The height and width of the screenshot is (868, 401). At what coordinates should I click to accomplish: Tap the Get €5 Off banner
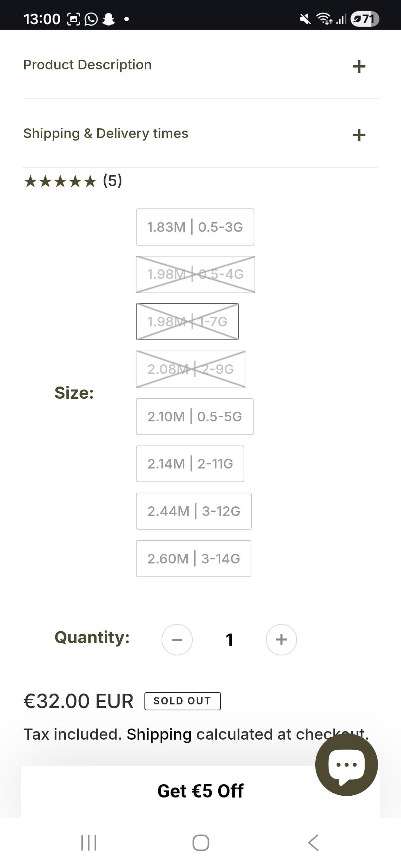tap(200, 791)
